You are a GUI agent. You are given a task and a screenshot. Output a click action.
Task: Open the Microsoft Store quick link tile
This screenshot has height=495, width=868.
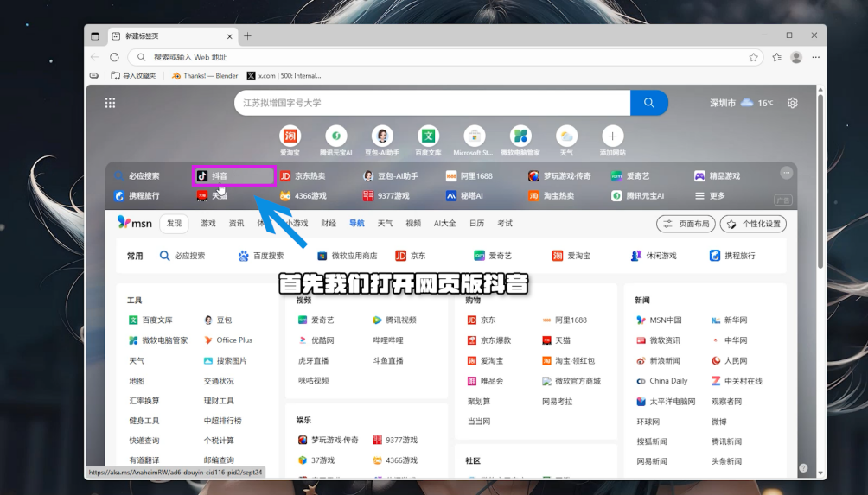[x=474, y=141]
